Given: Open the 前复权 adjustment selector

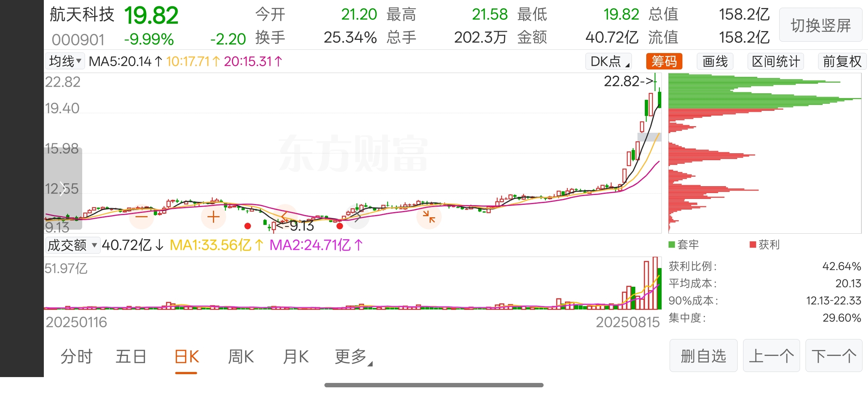Looking at the screenshot, I should pyautogui.click(x=842, y=61).
